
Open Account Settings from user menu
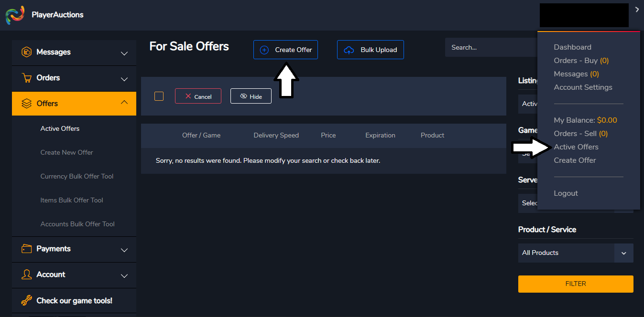click(583, 87)
